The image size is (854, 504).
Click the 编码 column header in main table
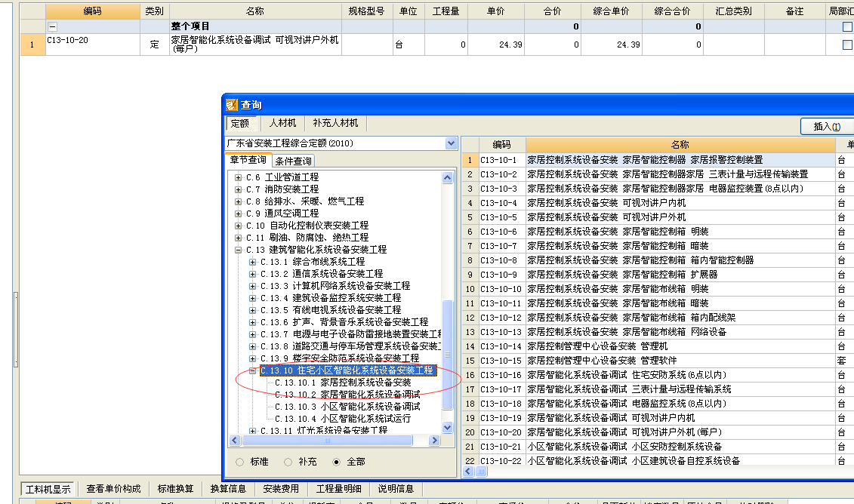pos(93,11)
